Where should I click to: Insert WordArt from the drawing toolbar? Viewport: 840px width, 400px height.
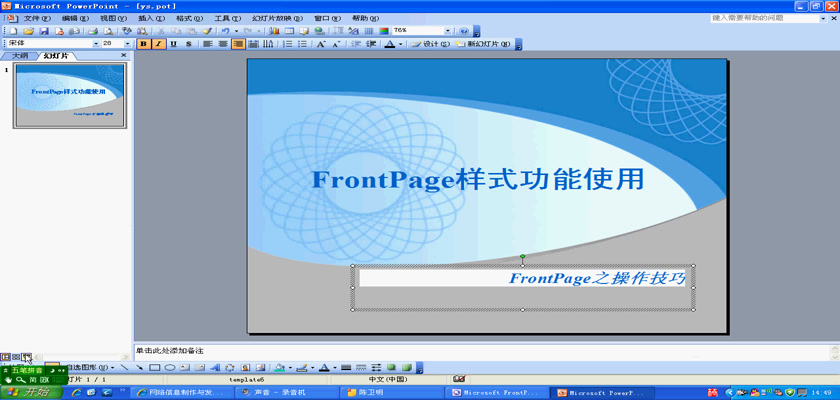pos(215,367)
